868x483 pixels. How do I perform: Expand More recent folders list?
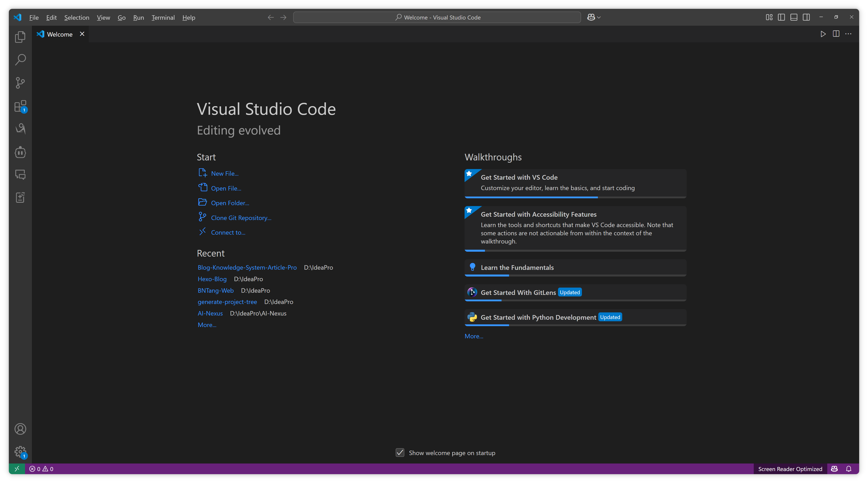(x=207, y=325)
